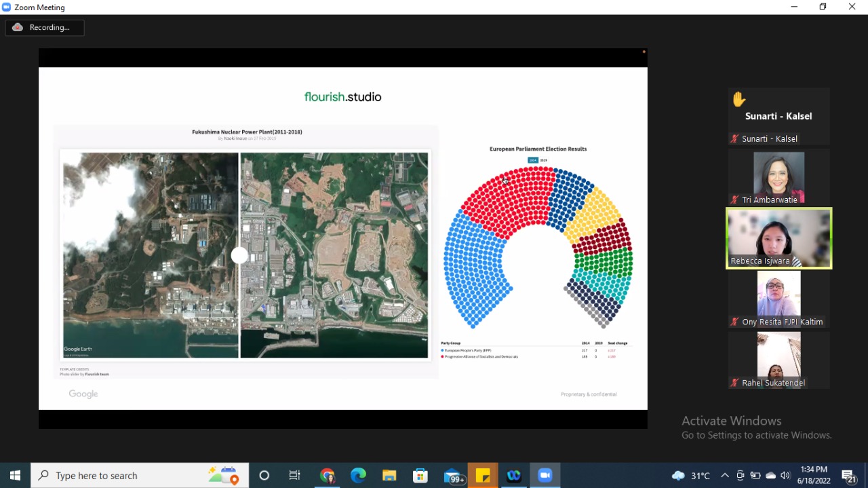Expand hidden system tray icons
The width and height of the screenshot is (868, 488).
[x=724, y=475]
